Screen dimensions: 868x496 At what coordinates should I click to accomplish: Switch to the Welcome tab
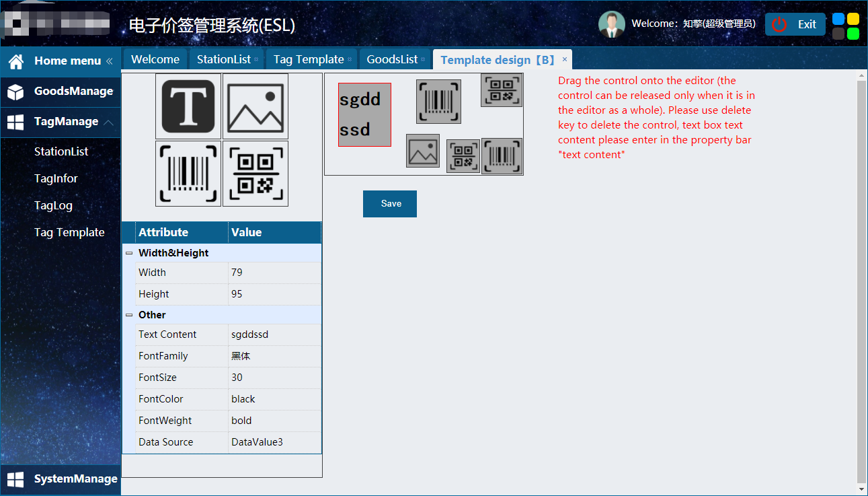(x=155, y=59)
